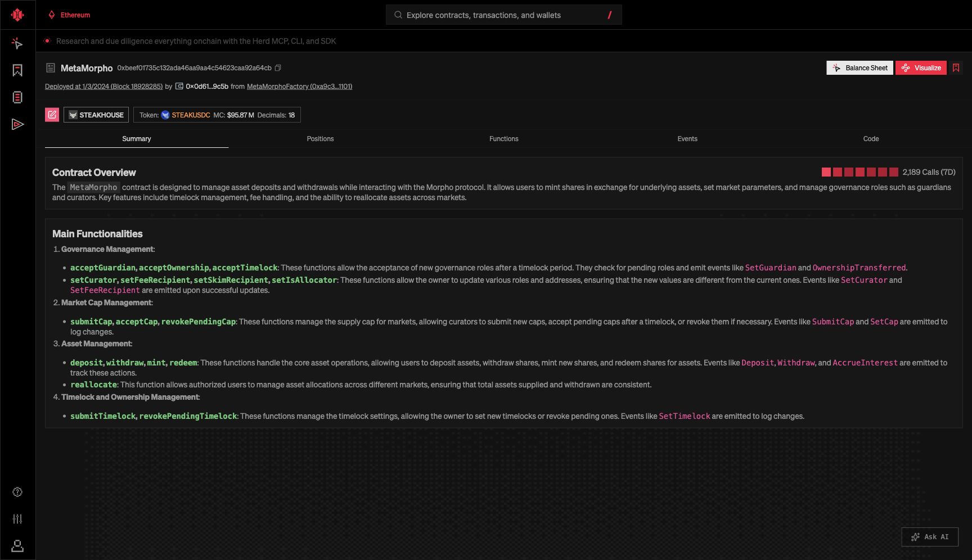The height and width of the screenshot is (560, 972).
Task: Click the setCurator function name
Action: click(93, 280)
